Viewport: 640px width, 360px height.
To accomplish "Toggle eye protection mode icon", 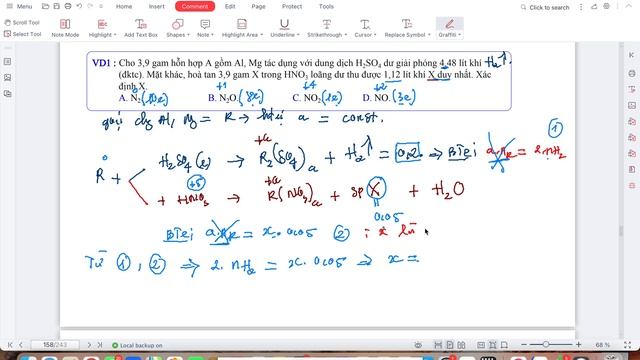I will [418, 345].
